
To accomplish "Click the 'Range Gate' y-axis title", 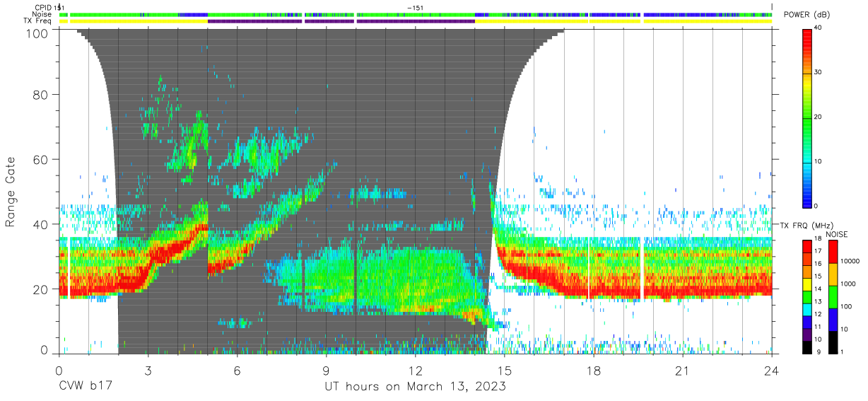I will pos(11,192).
